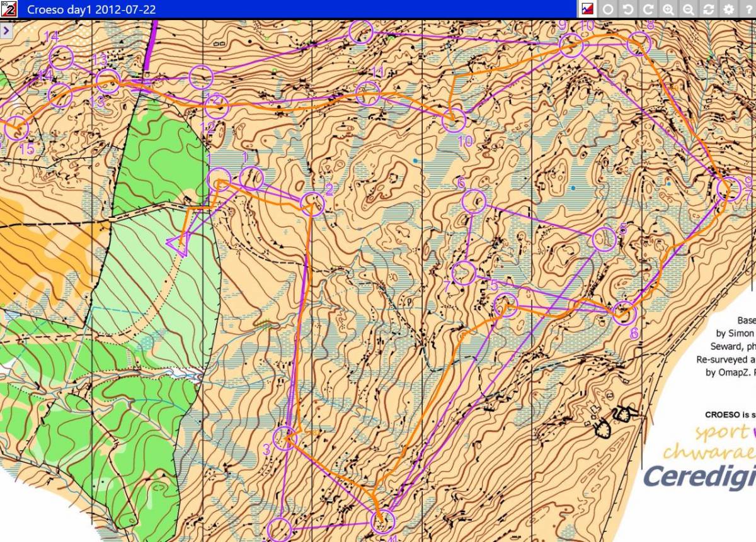The image size is (756, 542).
Task: Click the RG2 logo icon
Action: [9, 9]
